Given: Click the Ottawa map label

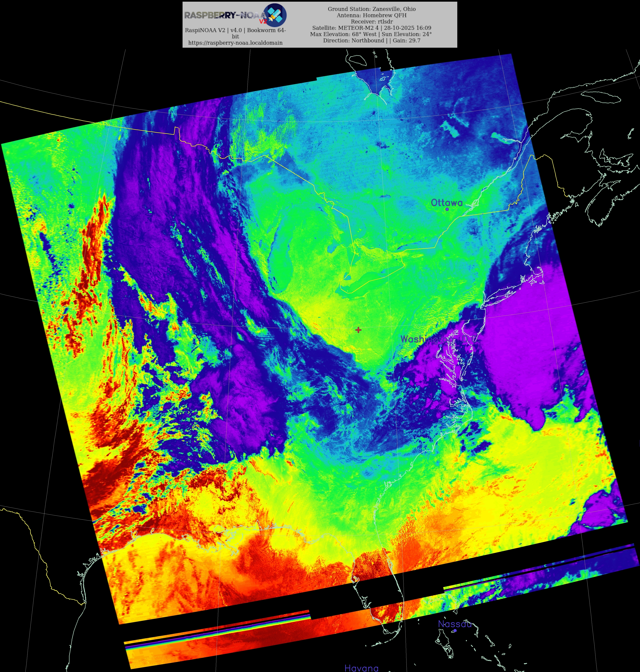Looking at the screenshot, I should click(447, 203).
